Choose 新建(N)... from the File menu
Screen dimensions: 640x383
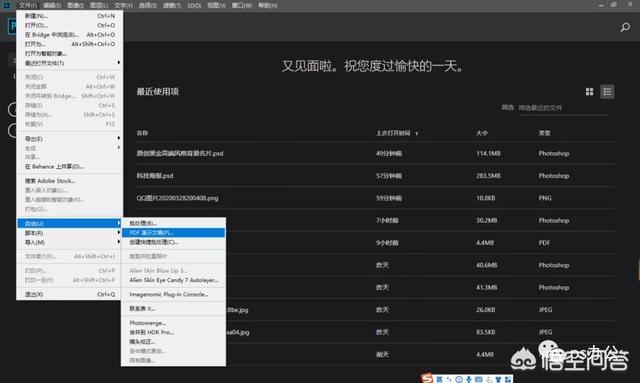click(x=70, y=16)
